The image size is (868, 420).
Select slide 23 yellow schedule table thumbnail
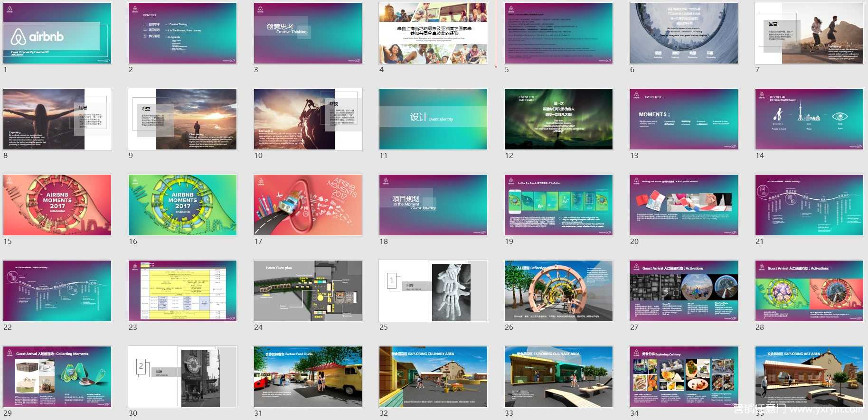[x=183, y=291]
